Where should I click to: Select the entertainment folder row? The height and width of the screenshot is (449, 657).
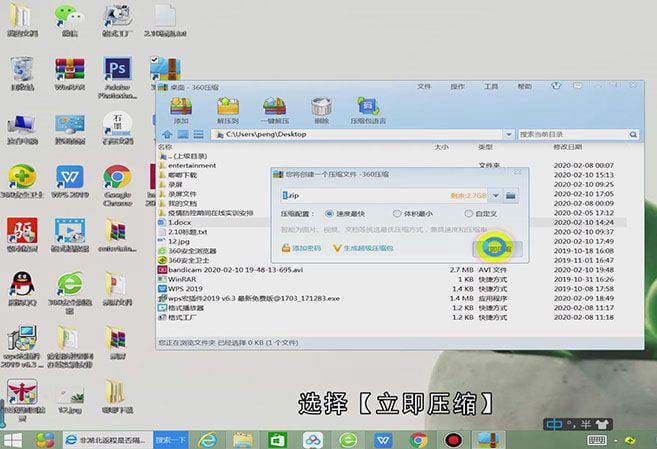click(x=392, y=165)
